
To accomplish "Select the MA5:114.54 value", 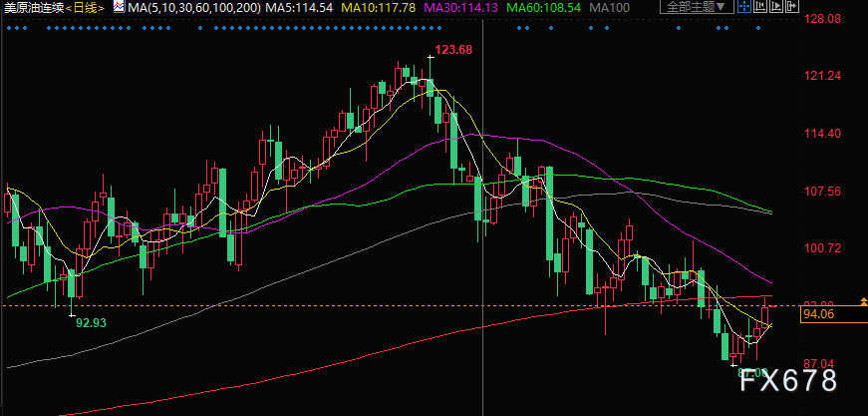I will pos(299,7).
